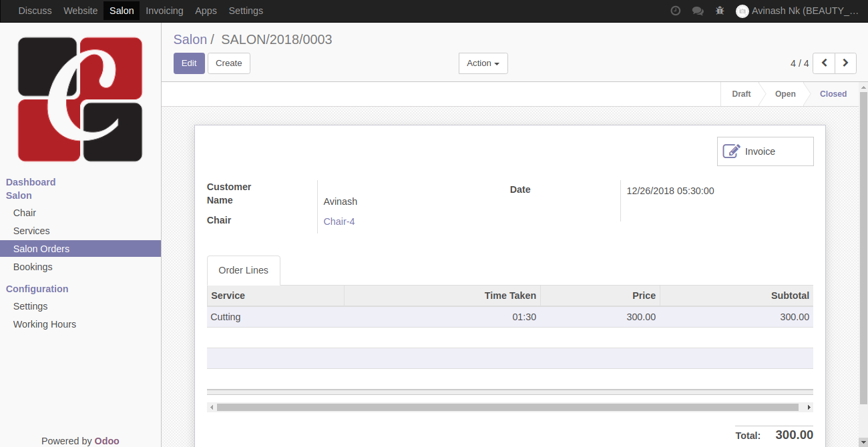Open the Action dropdown
Viewport: 868px width, 447px height.
tap(483, 63)
